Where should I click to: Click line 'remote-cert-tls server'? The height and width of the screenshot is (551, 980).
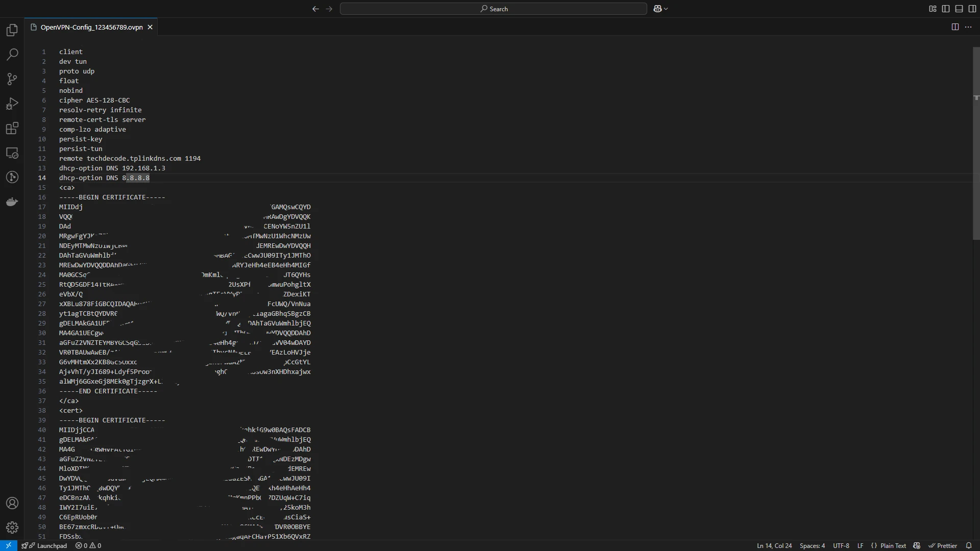point(103,120)
